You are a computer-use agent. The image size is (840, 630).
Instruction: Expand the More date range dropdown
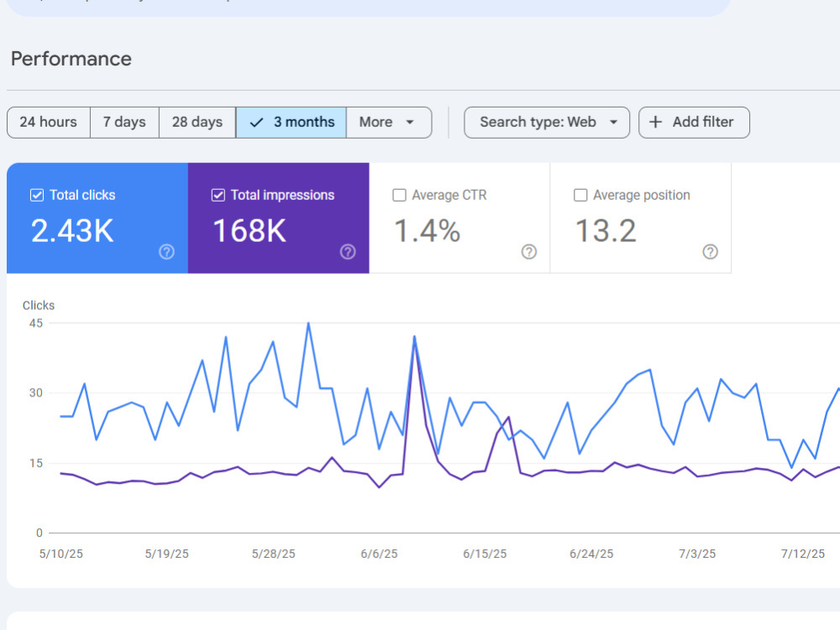(389, 122)
